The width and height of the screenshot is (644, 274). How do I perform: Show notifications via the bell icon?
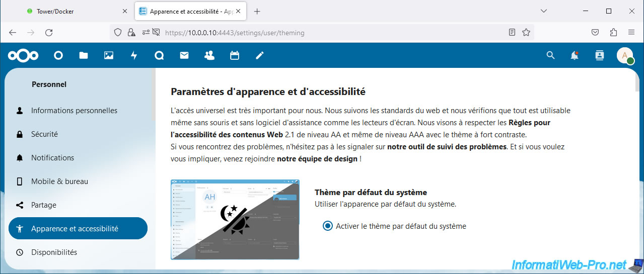coord(575,56)
